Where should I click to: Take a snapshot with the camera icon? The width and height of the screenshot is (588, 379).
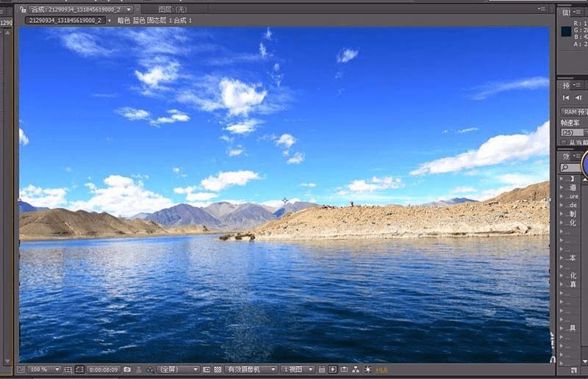tap(127, 369)
